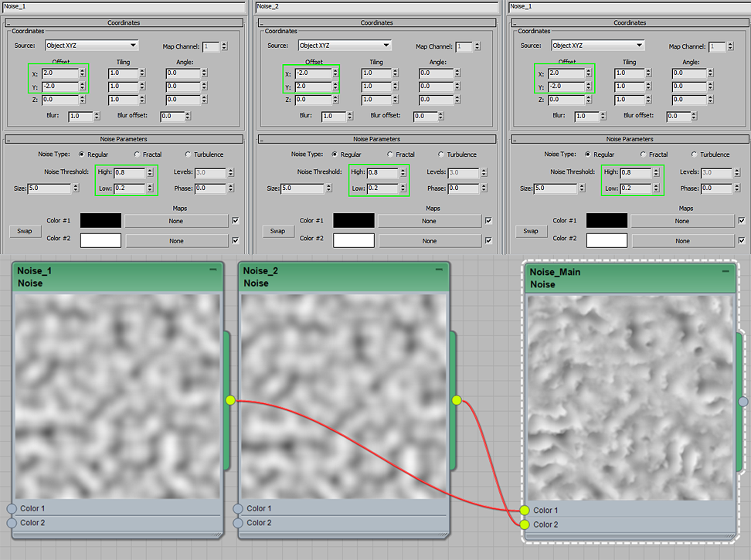Toggle Color #1 map checkbox in rightmost panel
Image resolution: width=751 pixels, height=560 pixels.
tap(742, 221)
